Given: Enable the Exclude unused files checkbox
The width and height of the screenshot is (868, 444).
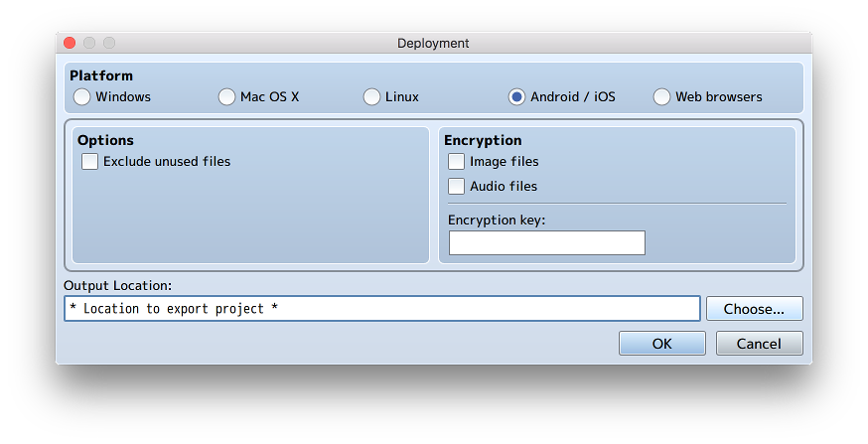Looking at the screenshot, I should click(x=90, y=161).
